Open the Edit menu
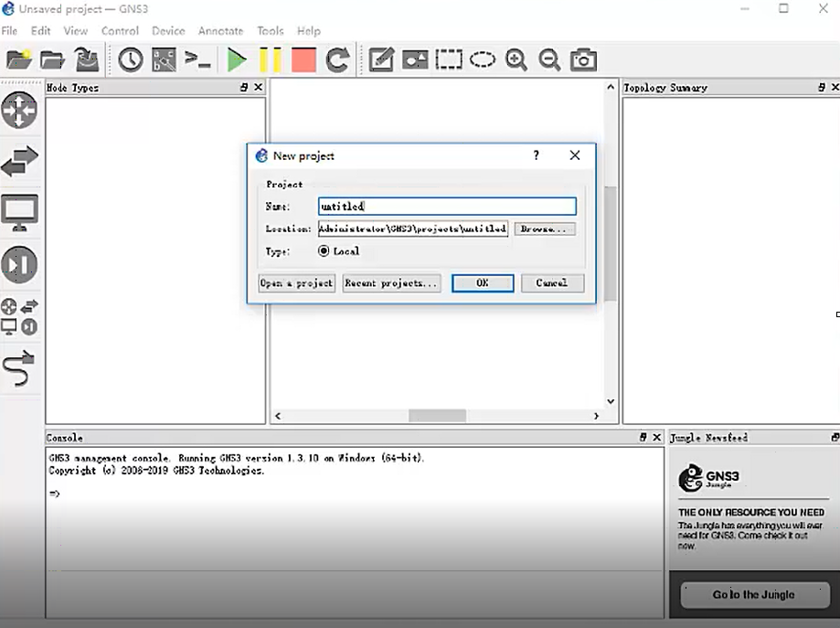Image resolution: width=840 pixels, height=628 pixels. (41, 31)
